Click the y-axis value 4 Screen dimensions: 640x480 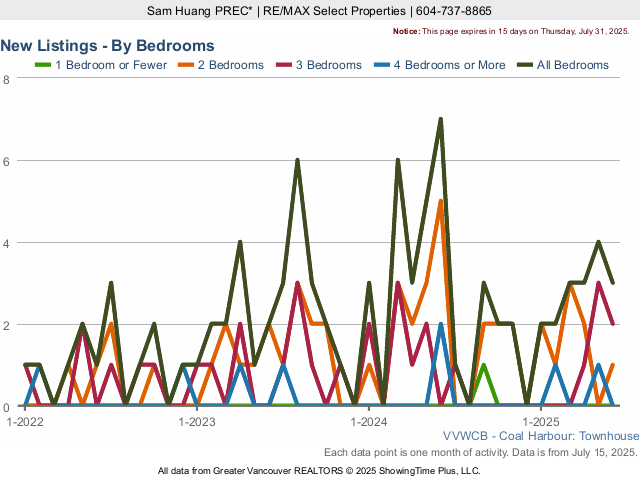click(6, 244)
